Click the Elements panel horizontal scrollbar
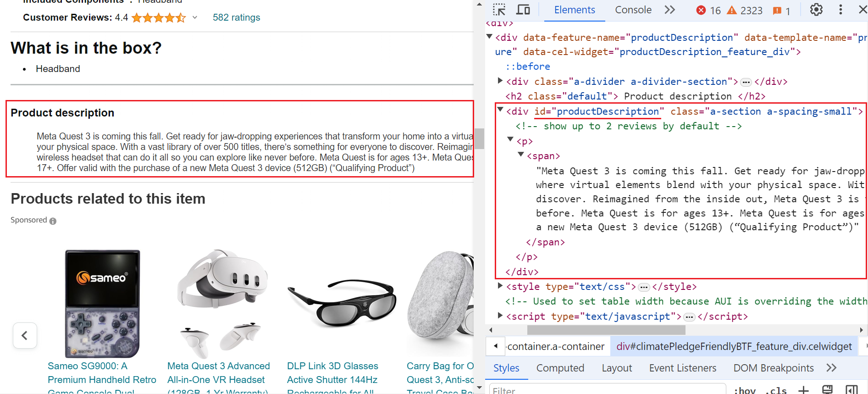The height and width of the screenshot is (394, 868). 606,330
